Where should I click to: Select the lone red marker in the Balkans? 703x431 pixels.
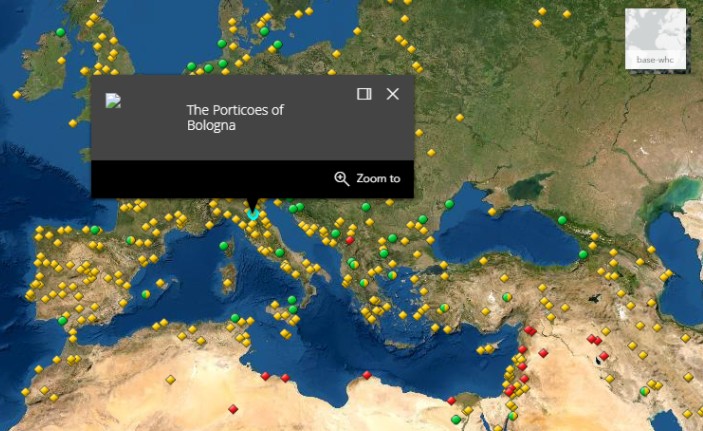pos(350,240)
